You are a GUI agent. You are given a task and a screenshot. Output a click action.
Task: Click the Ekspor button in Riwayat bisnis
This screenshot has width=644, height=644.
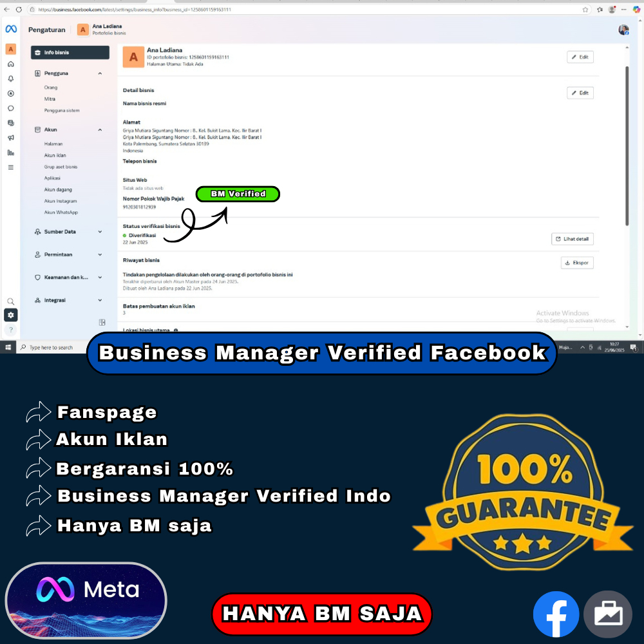coord(576,262)
